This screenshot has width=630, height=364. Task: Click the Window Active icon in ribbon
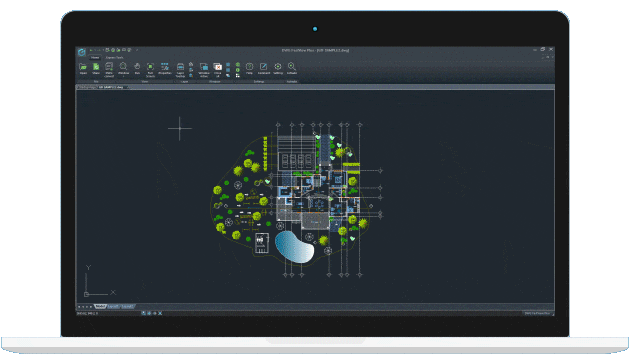click(204, 69)
